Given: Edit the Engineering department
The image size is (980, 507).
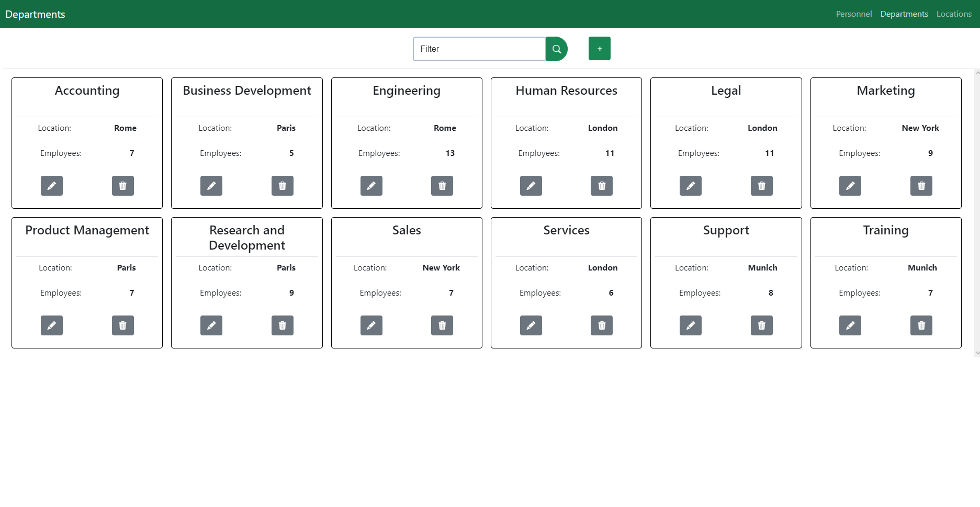Looking at the screenshot, I should pyautogui.click(x=371, y=186).
